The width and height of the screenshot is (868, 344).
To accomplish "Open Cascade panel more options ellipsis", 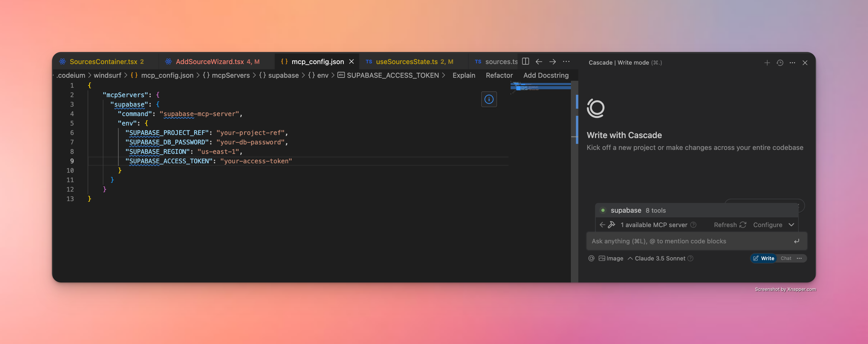I will click(793, 62).
